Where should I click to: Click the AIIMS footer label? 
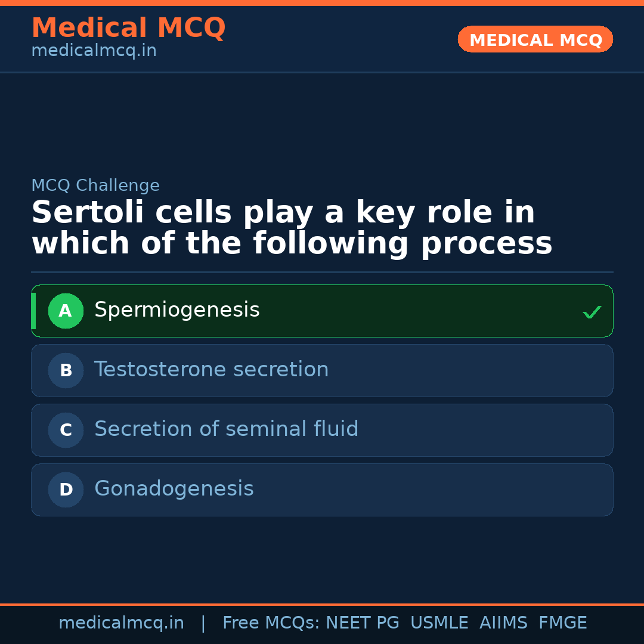click(503, 623)
